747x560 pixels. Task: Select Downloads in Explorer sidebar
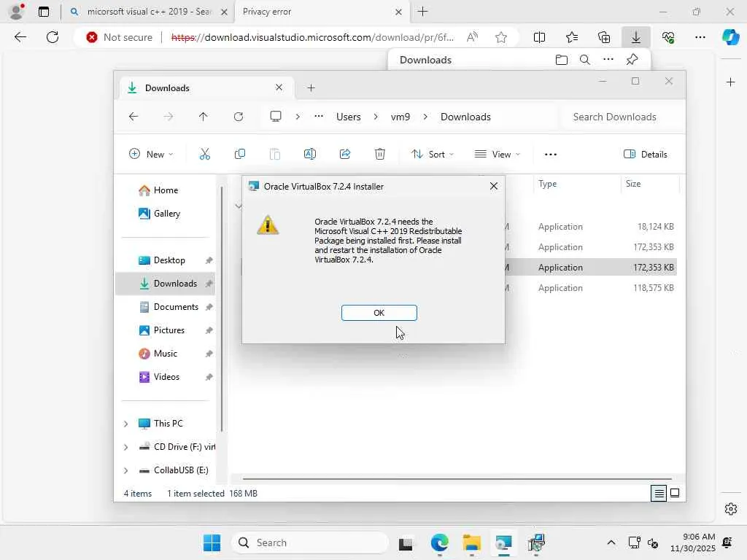click(x=166, y=284)
